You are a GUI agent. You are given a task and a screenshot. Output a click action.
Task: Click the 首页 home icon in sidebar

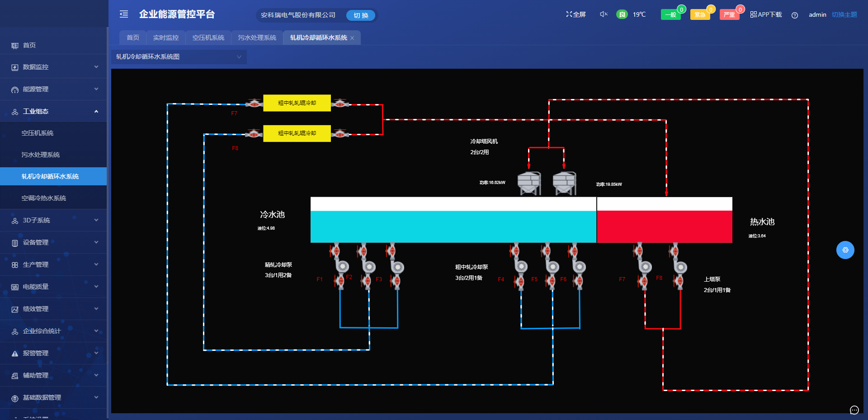tap(15, 46)
